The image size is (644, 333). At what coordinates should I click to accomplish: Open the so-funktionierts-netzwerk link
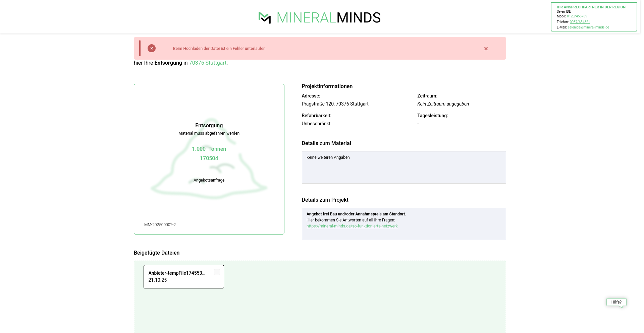[352, 226]
